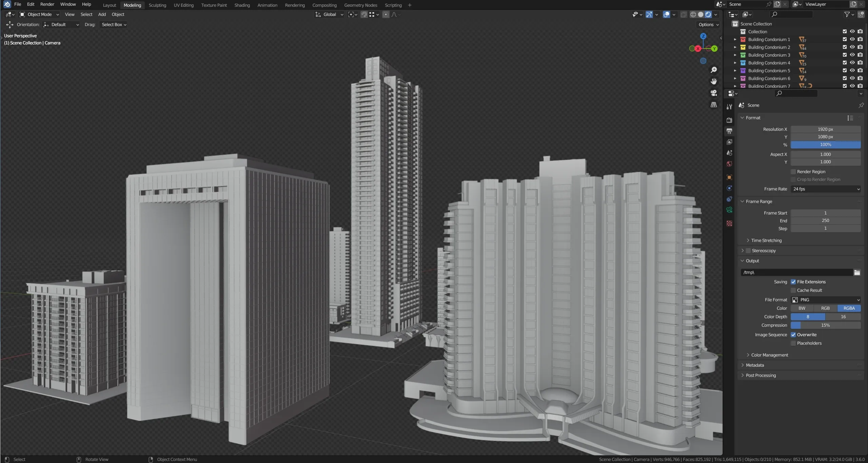The width and height of the screenshot is (868, 463).
Task: Uncheck Collection view layer checkbox
Action: click(x=845, y=32)
